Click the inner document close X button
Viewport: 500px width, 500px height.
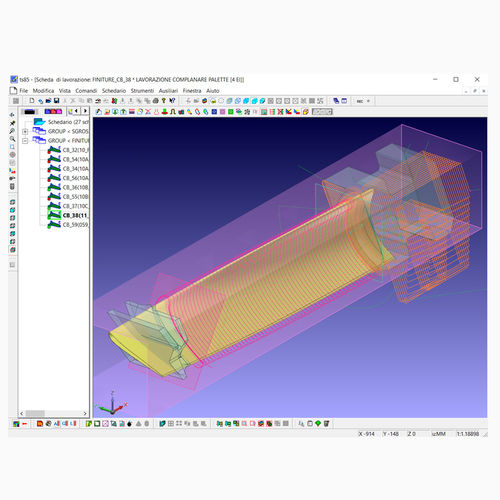484,91
